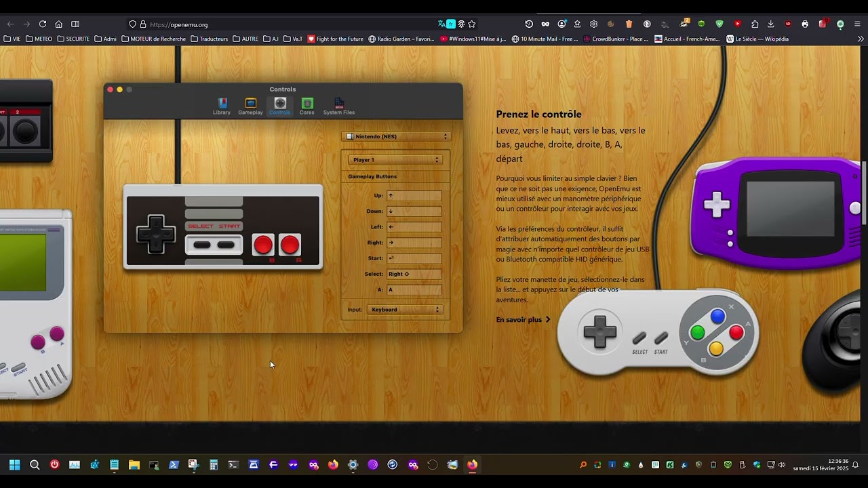Viewport: 868px width, 488px height.
Task: Open Windows taskbar search magnifier
Action: [x=35, y=465]
